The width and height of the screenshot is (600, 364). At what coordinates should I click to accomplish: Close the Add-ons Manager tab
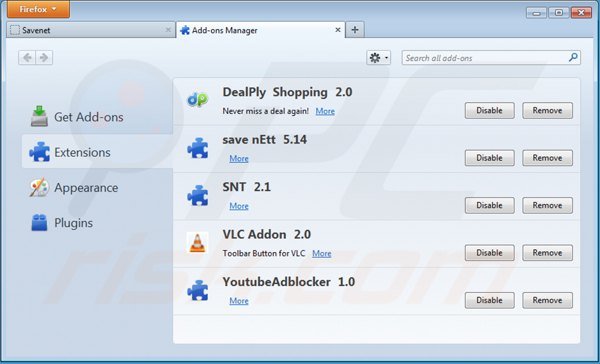pyautogui.click(x=338, y=30)
